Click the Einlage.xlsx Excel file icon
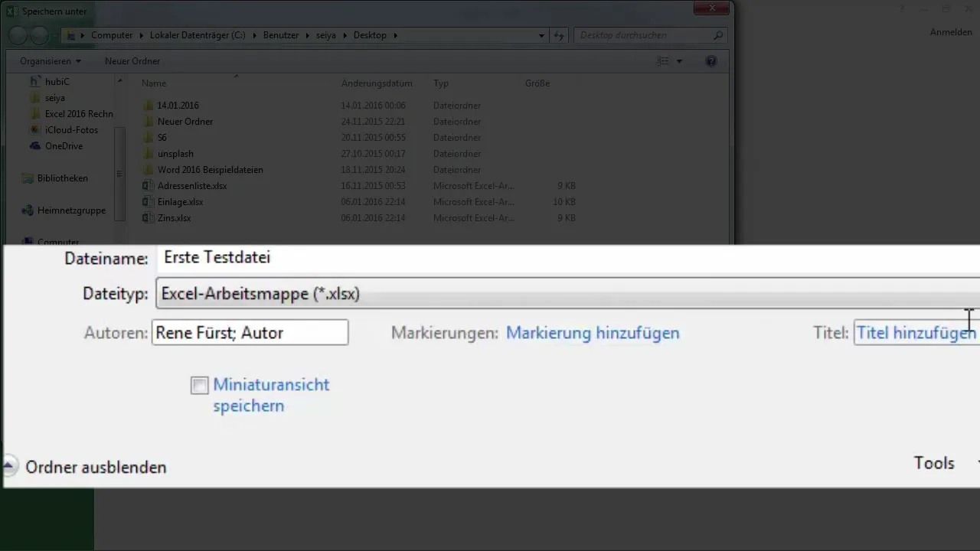 [x=149, y=202]
